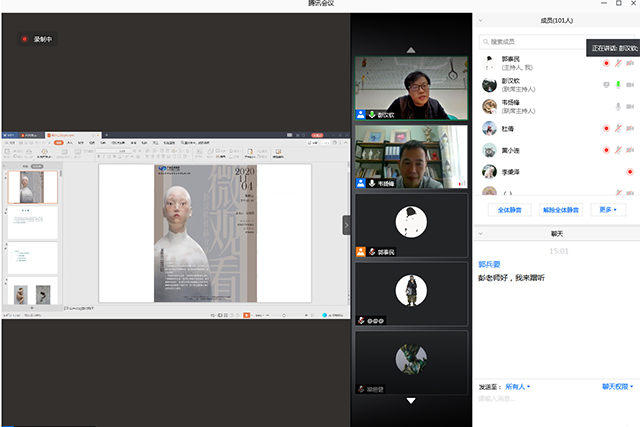This screenshot has height=427, width=640.
Task: Click the red slideshow play button in WPS
Action: point(246,315)
